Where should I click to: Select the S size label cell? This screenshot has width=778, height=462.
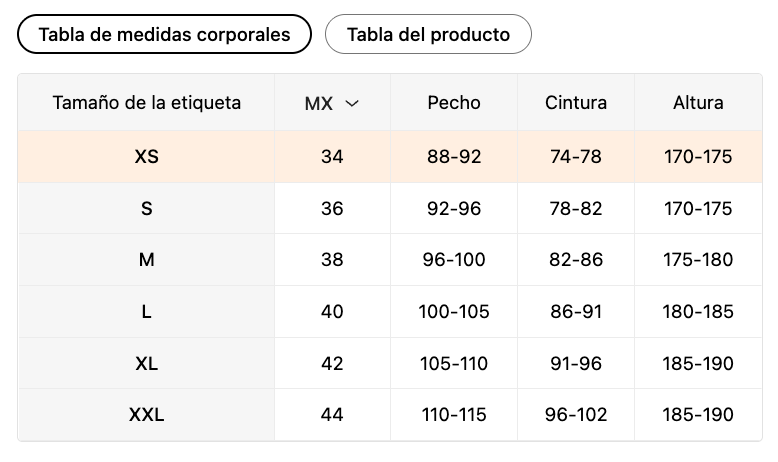pos(146,209)
